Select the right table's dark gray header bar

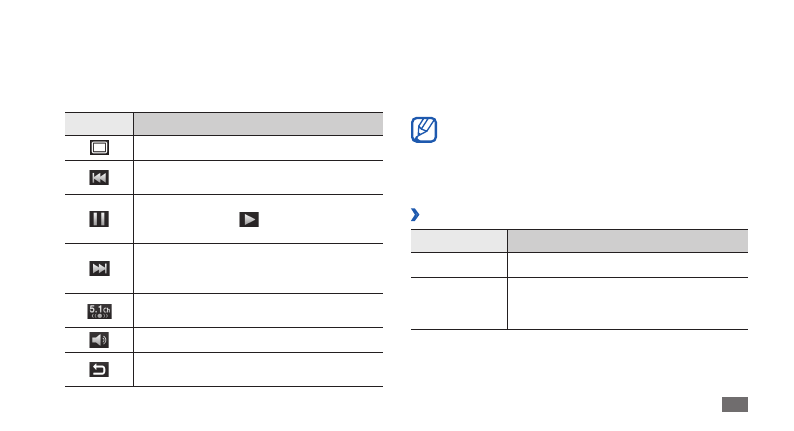(x=627, y=240)
